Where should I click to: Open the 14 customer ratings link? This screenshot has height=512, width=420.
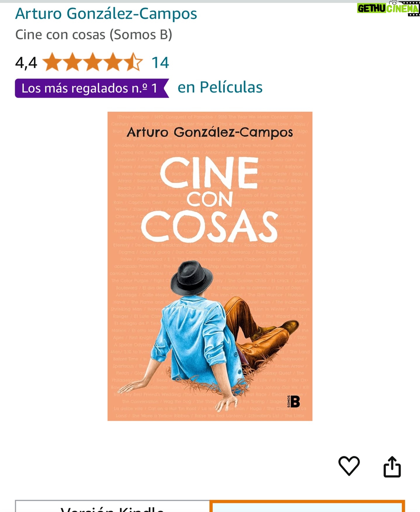point(160,62)
